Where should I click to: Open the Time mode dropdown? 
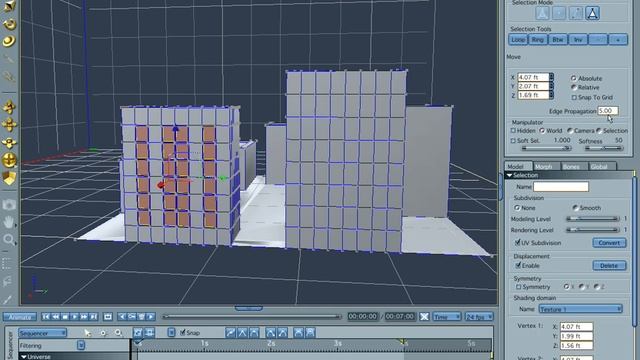tap(447, 316)
